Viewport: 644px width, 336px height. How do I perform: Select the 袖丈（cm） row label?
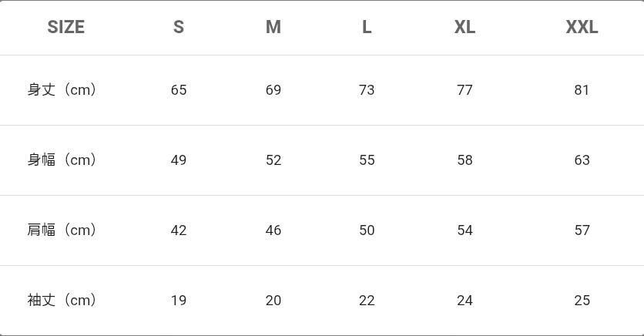[62, 301]
